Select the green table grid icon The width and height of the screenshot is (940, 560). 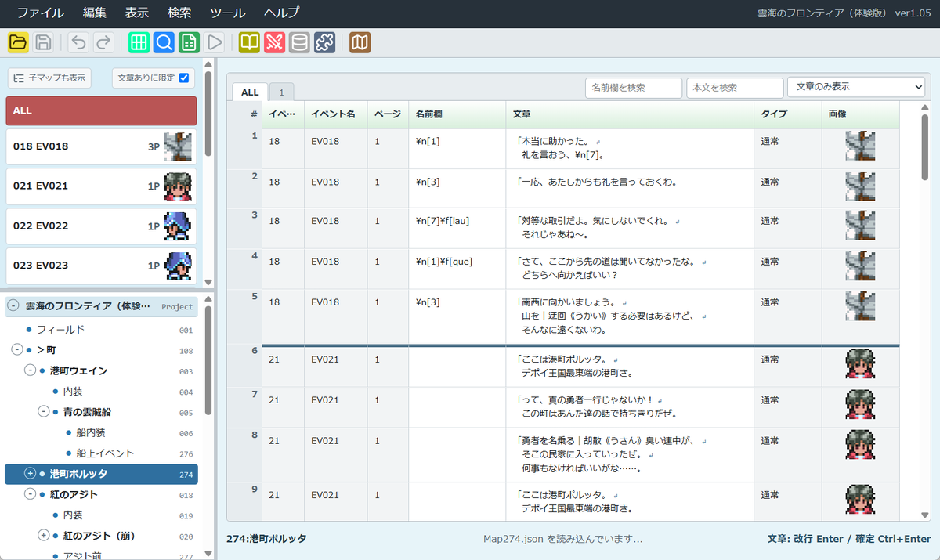point(139,42)
